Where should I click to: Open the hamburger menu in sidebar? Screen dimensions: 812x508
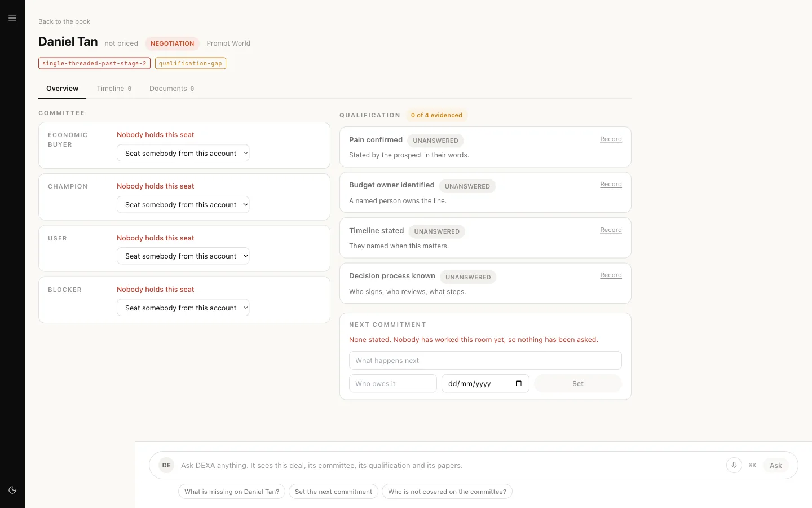pyautogui.click(x=12, y=18)
